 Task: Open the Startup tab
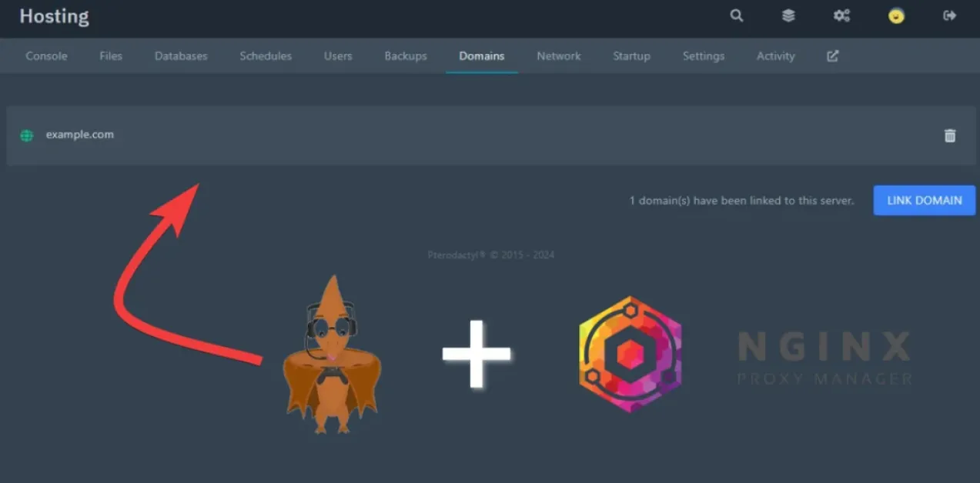pyautogui.click(x=631, y=56)
